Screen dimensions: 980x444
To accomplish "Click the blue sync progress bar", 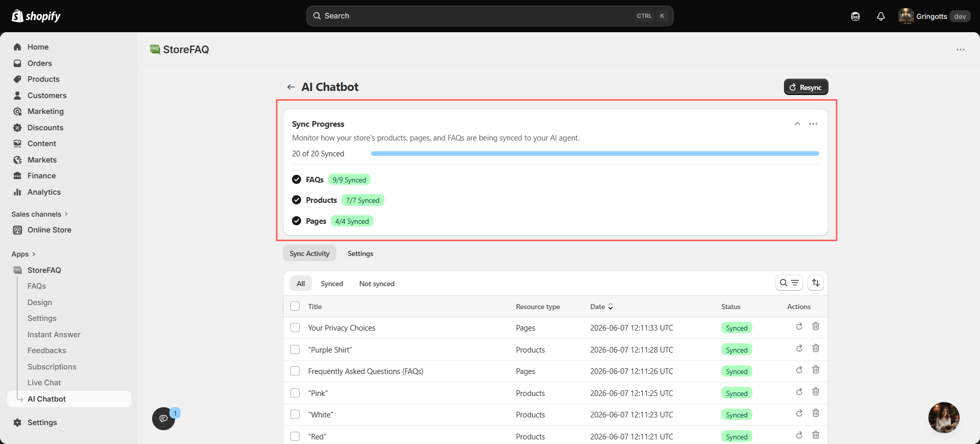I will point(595,153).
